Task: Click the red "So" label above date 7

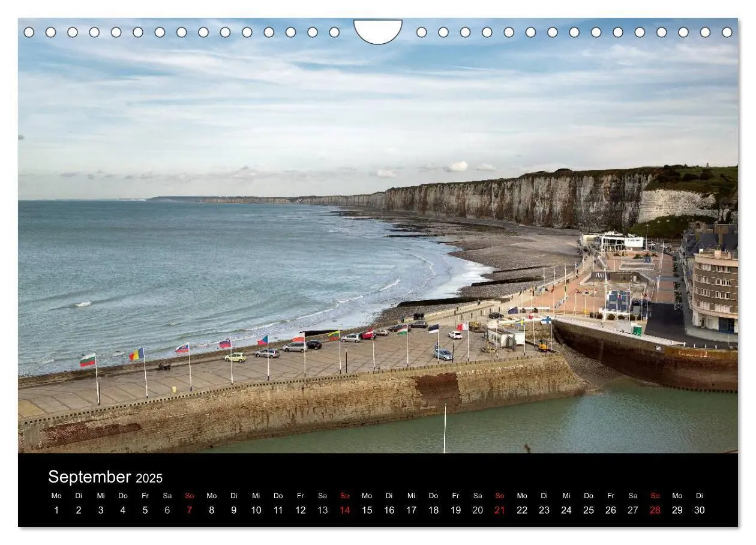Action: [x=190, y=496]
